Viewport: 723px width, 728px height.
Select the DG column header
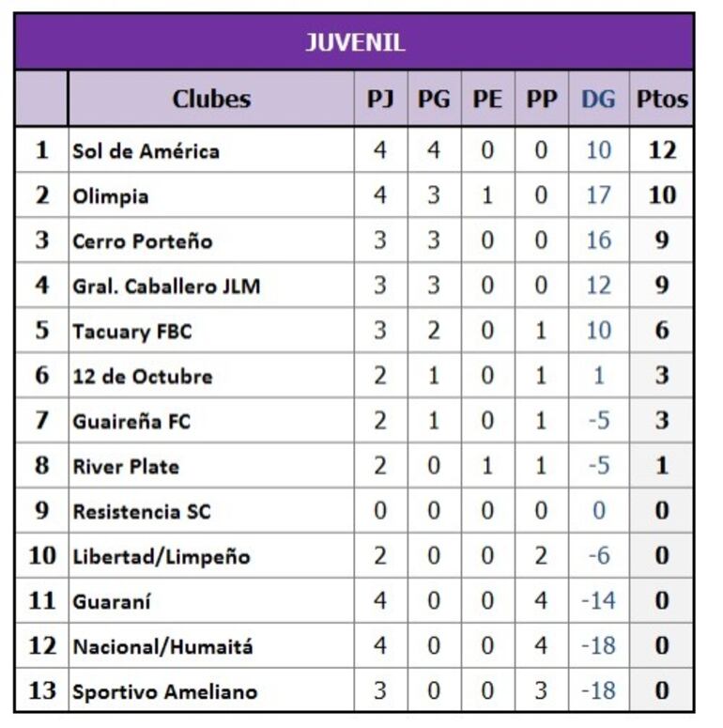tap(598, 99)
